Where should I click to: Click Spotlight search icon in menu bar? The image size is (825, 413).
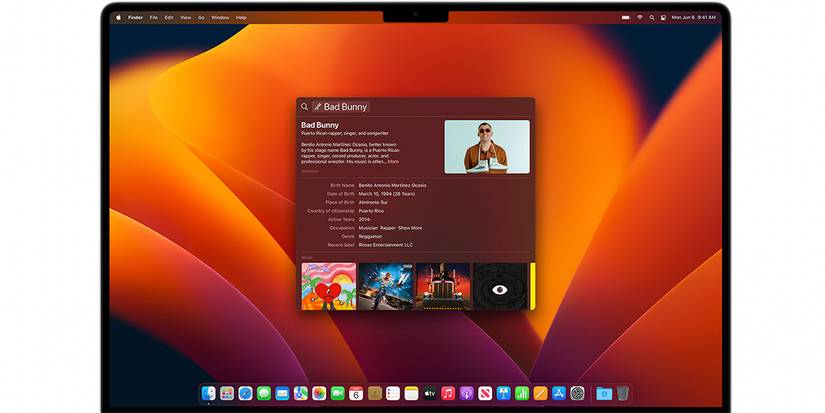652,17
